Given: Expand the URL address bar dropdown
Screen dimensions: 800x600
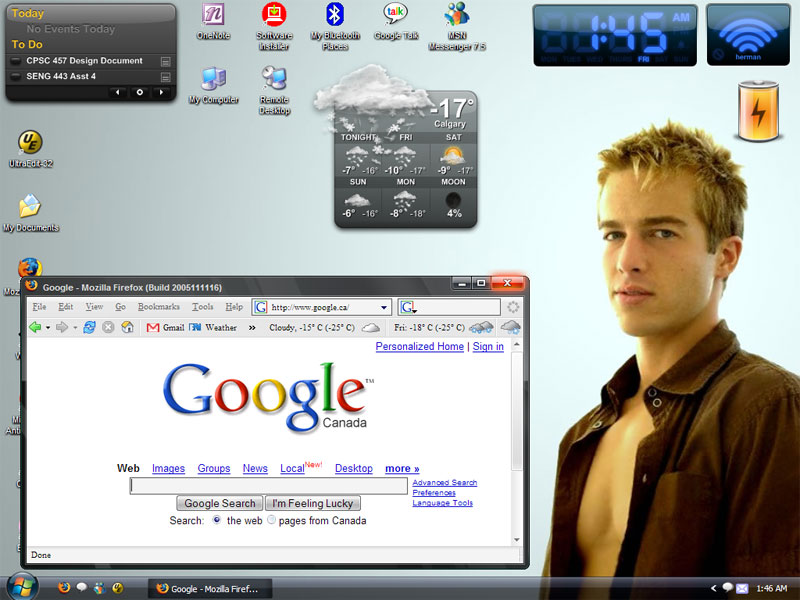Looking at the screenshot, I should (384, 307).
